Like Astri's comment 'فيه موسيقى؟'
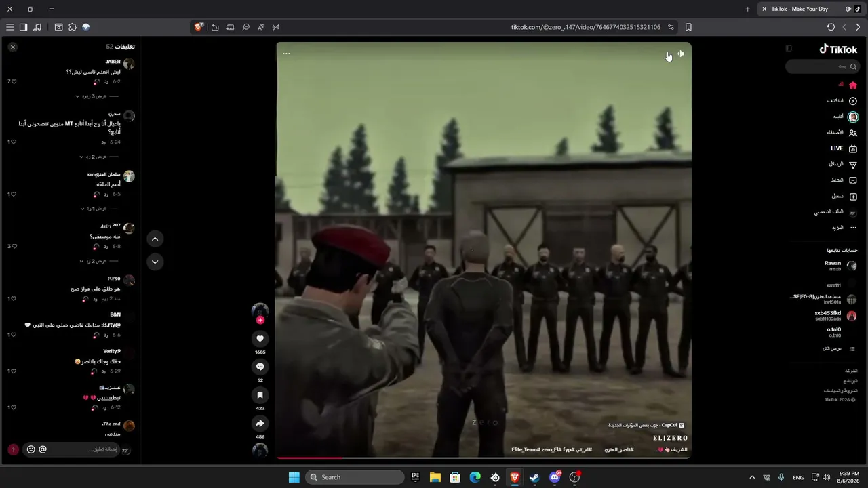The image size is (868, 488). (x=12, y=246)
